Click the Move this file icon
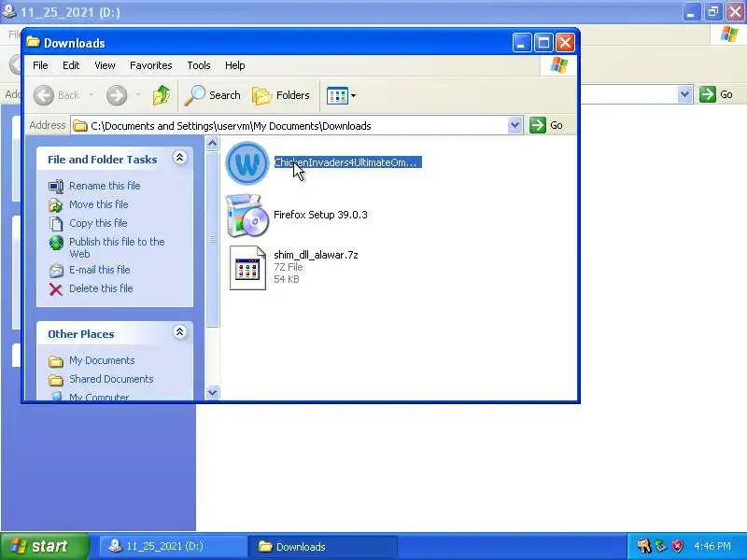Screen dimensions: 747x560 pos(56,204)
